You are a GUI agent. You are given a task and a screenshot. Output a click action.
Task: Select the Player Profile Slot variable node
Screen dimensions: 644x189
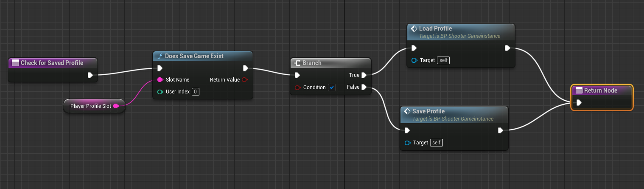pyautogui.click(x=94, y=106)
